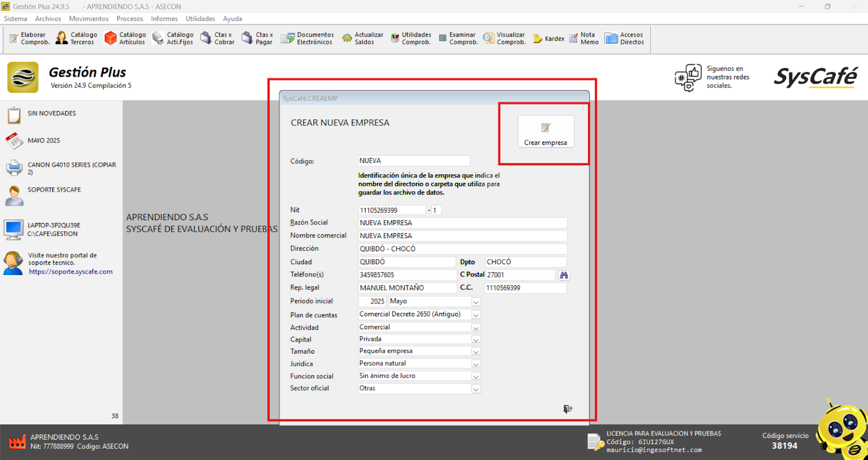Open the Sector oficial dropdown
Screen dimensions: 868x460
pyautogui.click(x=476, y=389)
